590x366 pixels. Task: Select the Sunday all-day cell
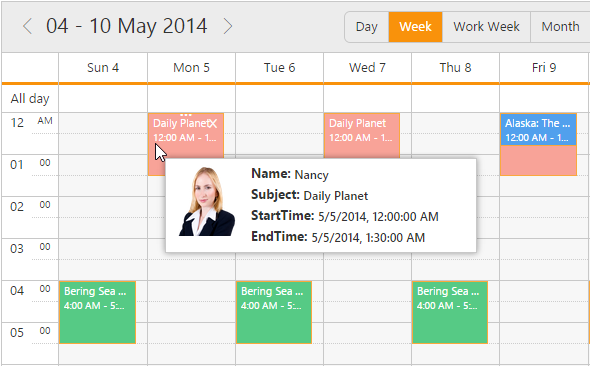coord(103,99)
